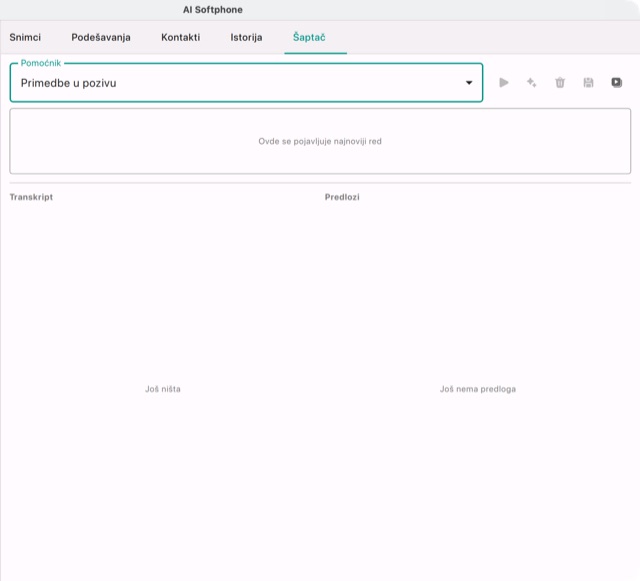
Task: Open the Istorija tab
Action: (x=246, y=38)
